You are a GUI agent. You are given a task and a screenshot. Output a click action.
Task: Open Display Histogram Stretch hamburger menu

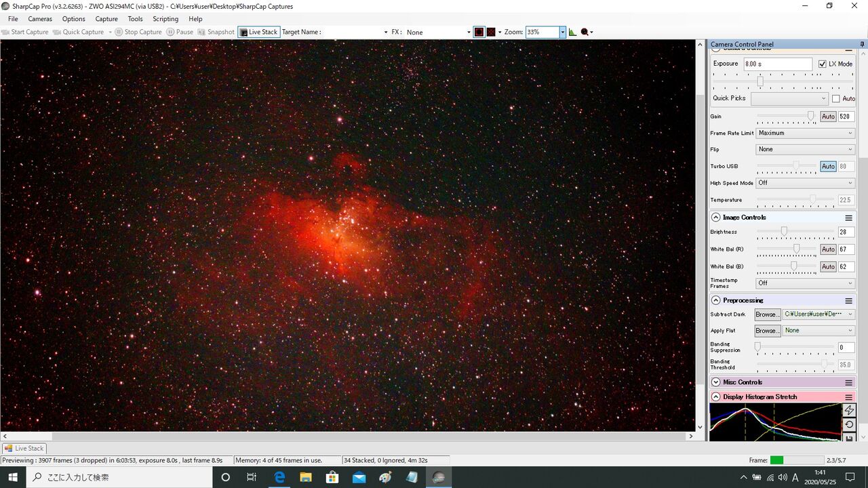pyautogui.click(x=848, y=397)
